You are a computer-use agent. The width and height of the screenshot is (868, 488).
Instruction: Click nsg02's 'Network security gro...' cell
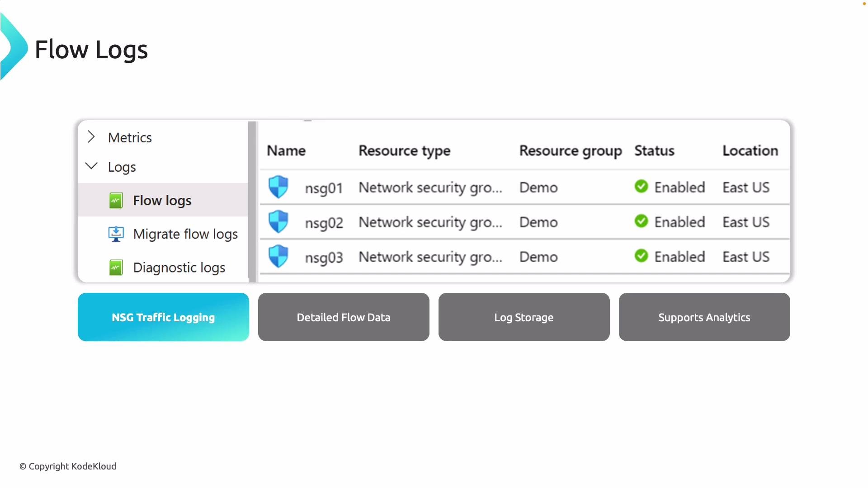[x=430, y=222]
